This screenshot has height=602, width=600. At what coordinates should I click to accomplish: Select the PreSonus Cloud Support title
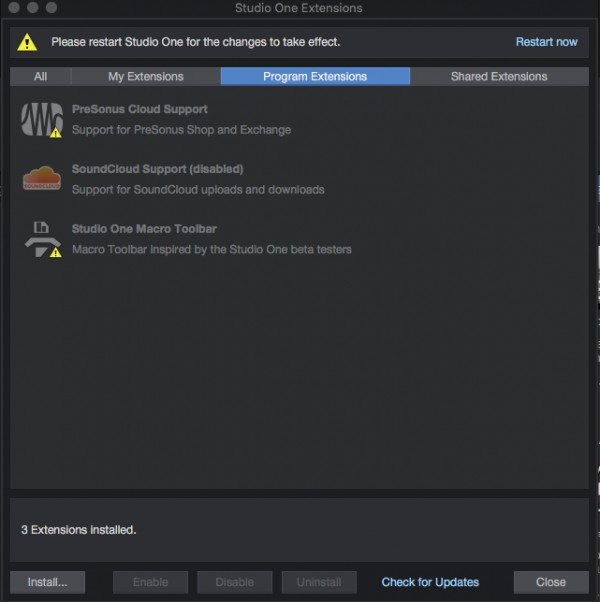tap(140, 109)
